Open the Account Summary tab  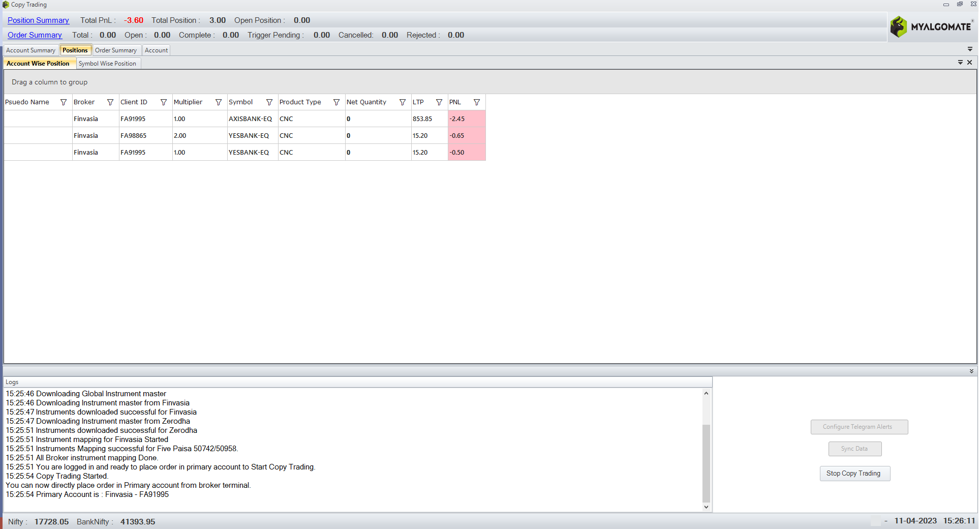[30, 50]
